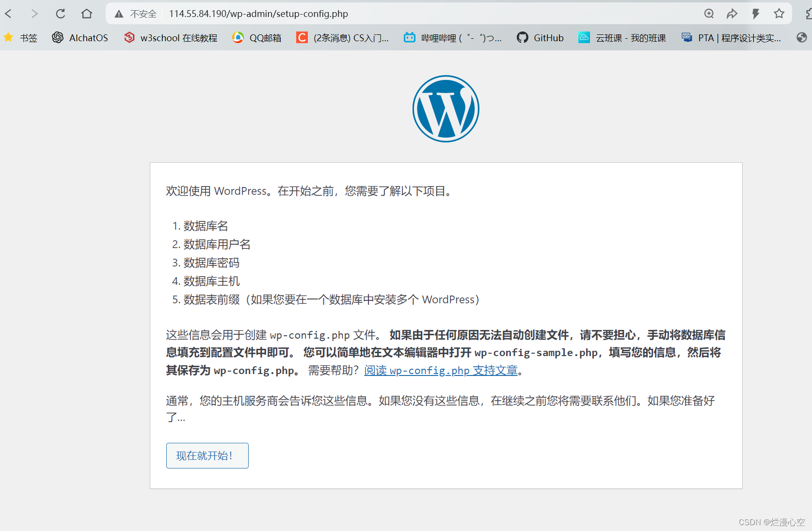Click the share page icon
This screenshot has height=531, width=812.
(x=732, y=14)
